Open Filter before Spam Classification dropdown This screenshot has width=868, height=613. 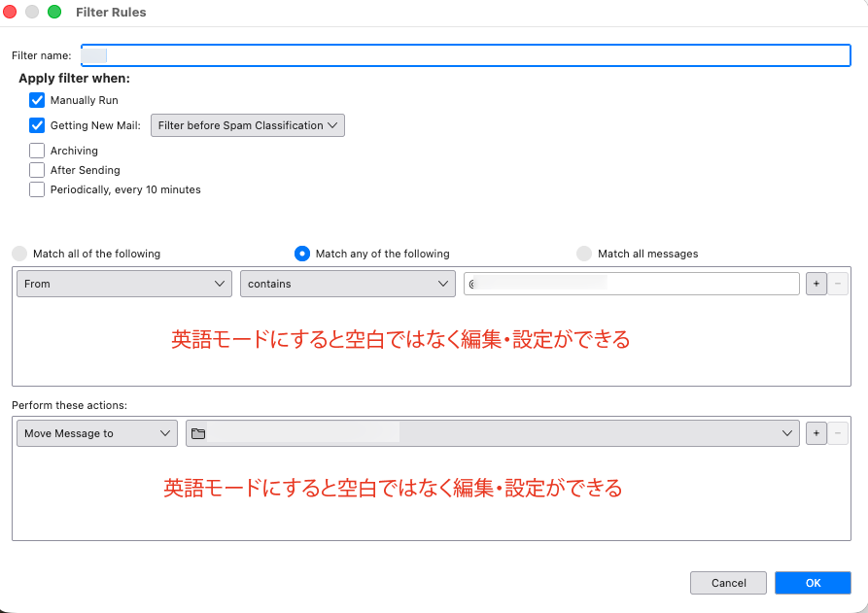248,125
